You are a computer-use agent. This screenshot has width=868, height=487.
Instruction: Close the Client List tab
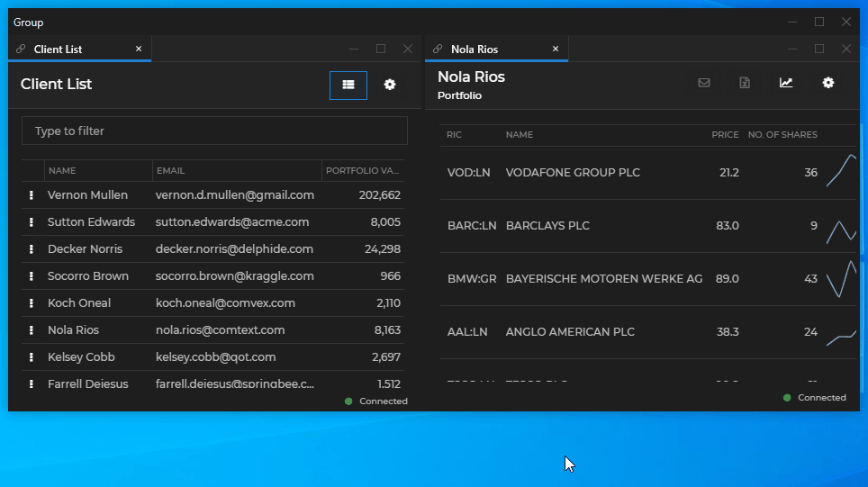pyautogui.click(x=139, y=49)
